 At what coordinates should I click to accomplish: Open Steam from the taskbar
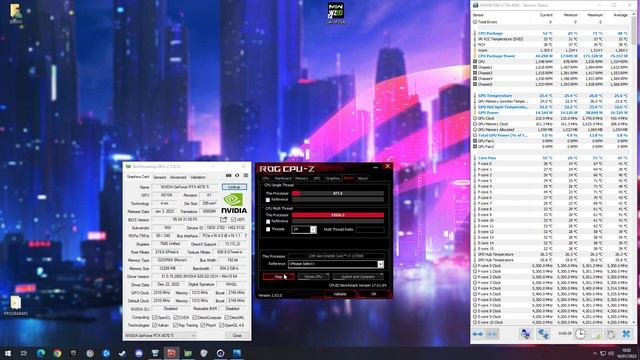(x=122, y=353)
